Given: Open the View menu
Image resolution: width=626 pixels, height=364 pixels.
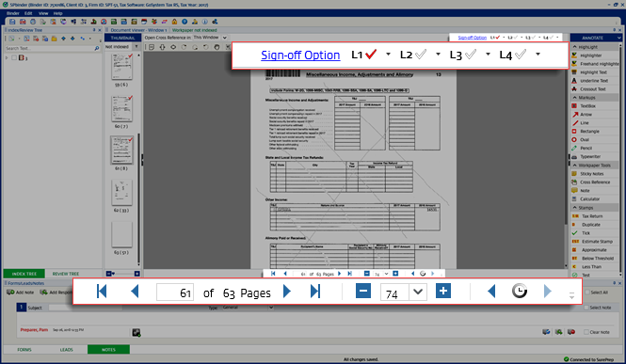Looking at the screenshot, I should pyautogui.click(x=43, y=13).
